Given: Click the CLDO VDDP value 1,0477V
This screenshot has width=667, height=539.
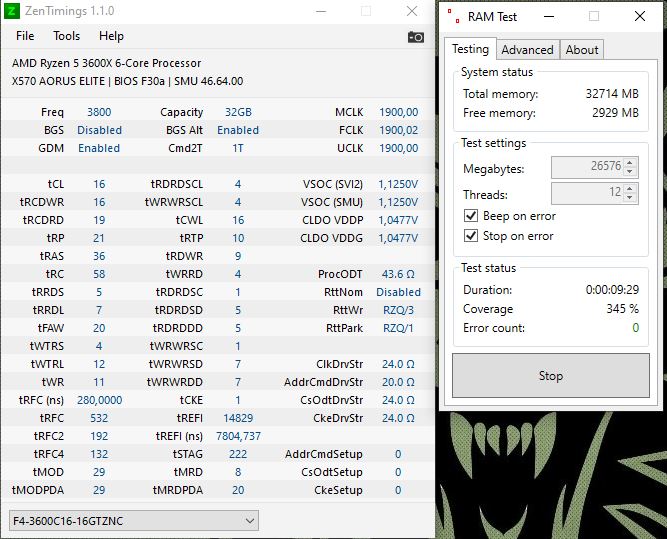Looking at the screenshot, I should click(x=398, y=220).
